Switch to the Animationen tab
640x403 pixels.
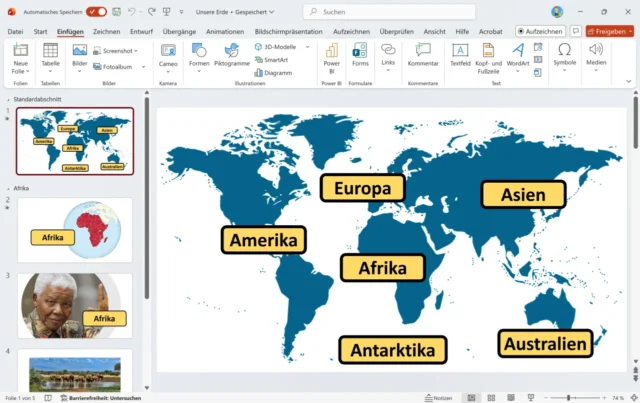(225, 31)
